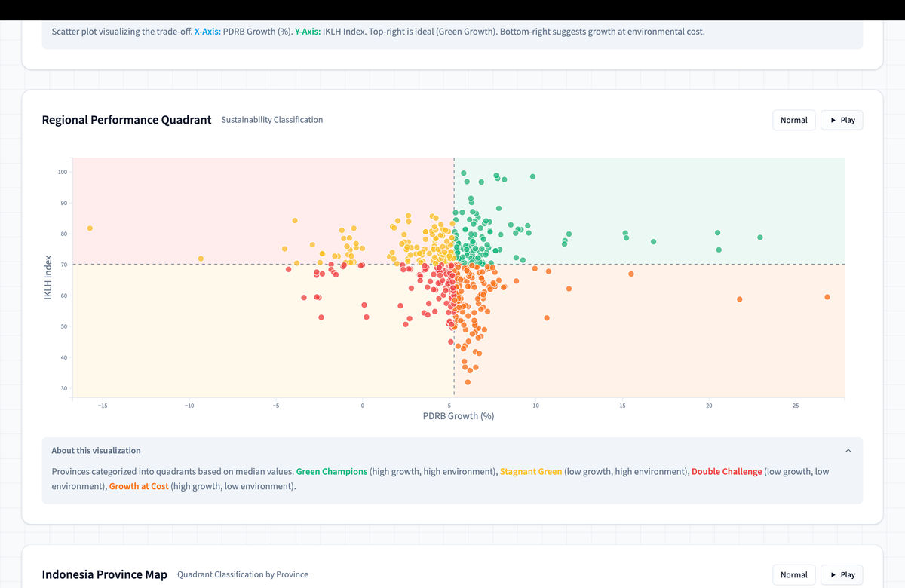
Task: Click the green data point near 23 growth
Action: pyautogui.click(x=760, y=237)
